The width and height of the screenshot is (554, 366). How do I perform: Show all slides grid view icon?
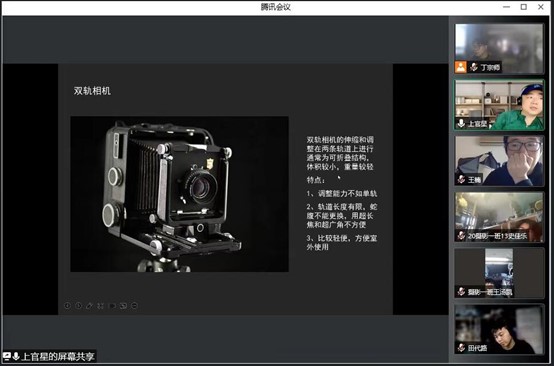click(x=101, y=306)
